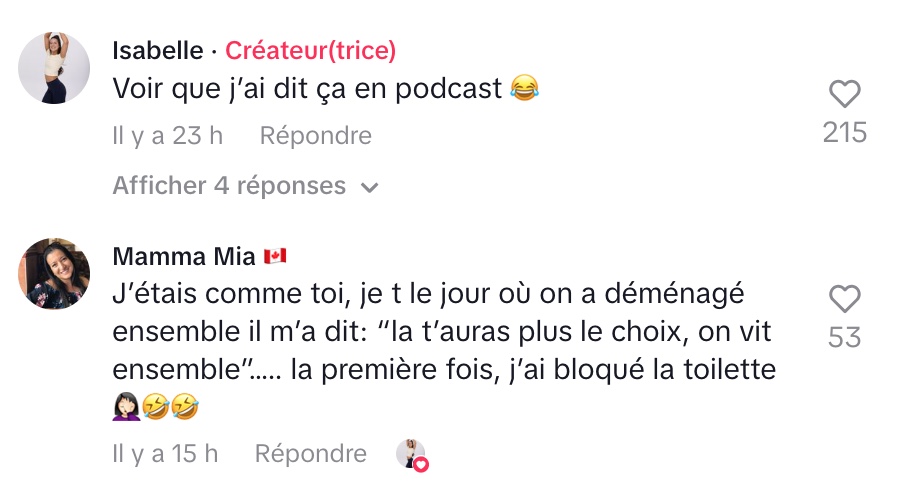Click the chevron beside Afficher 4 réponses
The image size is (900, 482).
tap(370, 188)
